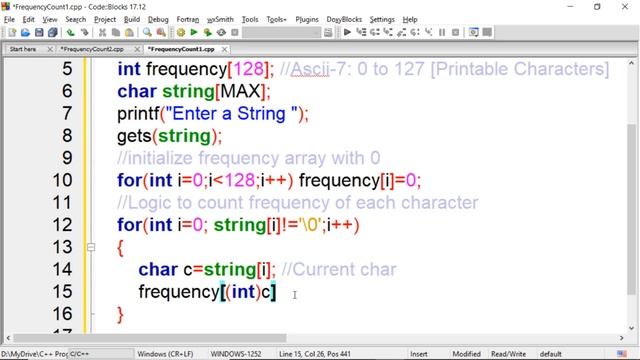Click the editor scroll right arrow
This screenshot has width=640, height=360.
[622, 338]
